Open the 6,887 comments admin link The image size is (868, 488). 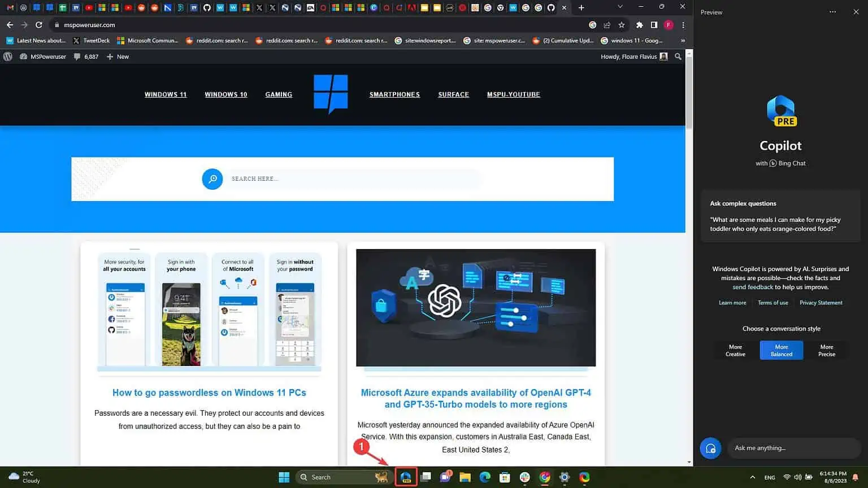point(86,56)
